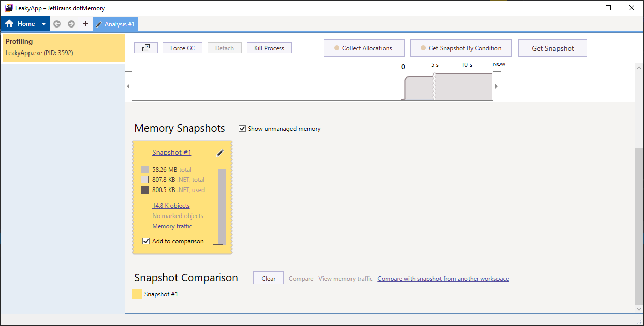Click the 58.26 MB total color swatch
This screenshot has width=644, height=326.
[144, 169]
